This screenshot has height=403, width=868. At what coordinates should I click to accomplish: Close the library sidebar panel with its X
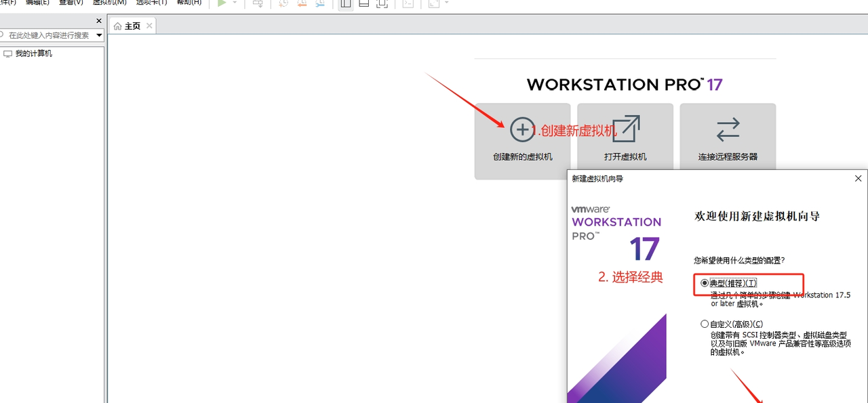(99, 22)
